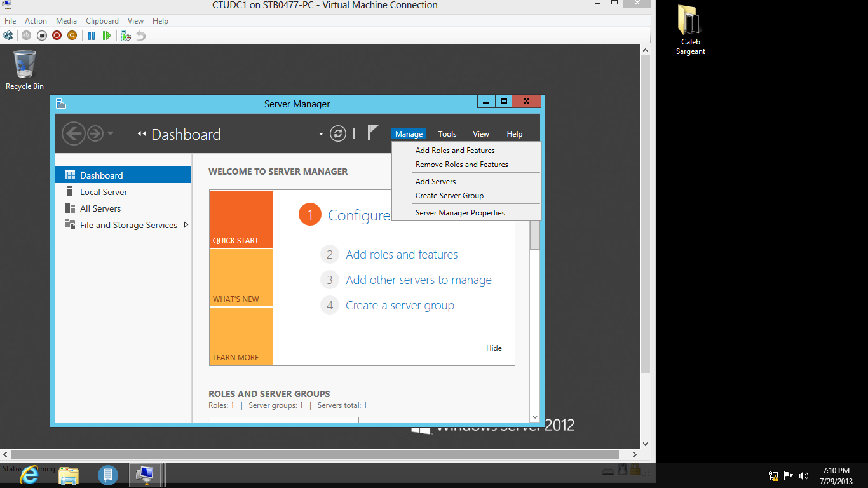Open Server Manager Properties
The height and width of the screenshot is (488, 868).
pyautogui.click(x=466, y=213)
